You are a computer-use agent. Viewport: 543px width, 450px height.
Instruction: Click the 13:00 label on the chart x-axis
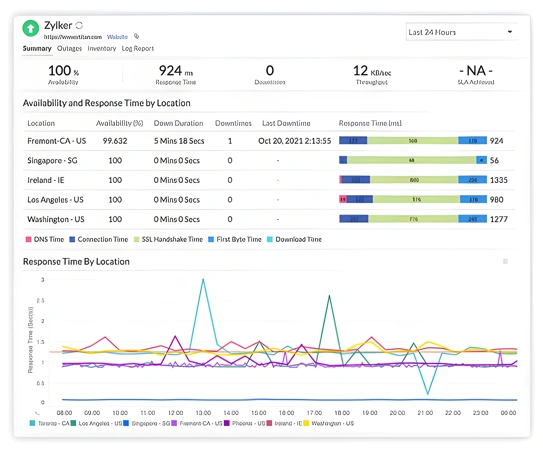tap(203, 413)
